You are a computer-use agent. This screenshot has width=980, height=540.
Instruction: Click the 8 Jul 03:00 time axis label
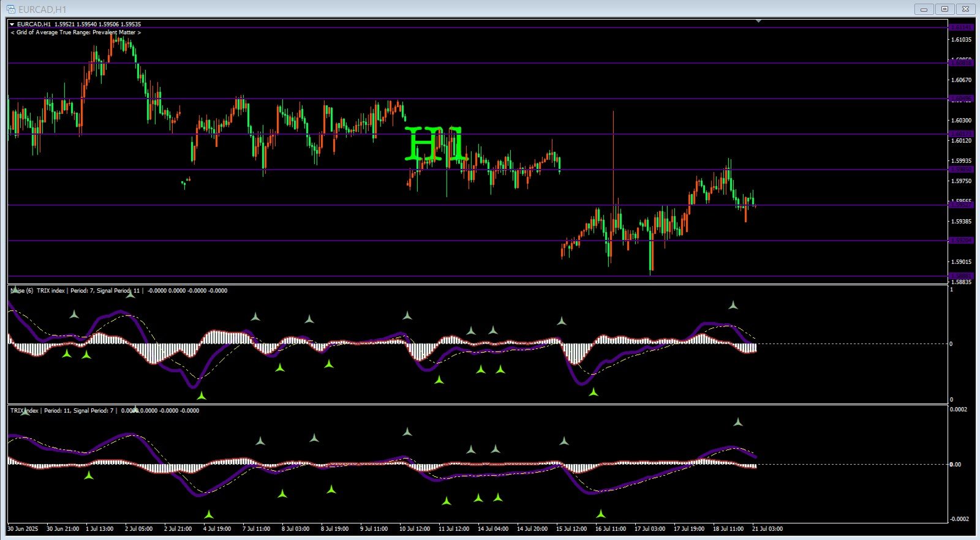295,529
